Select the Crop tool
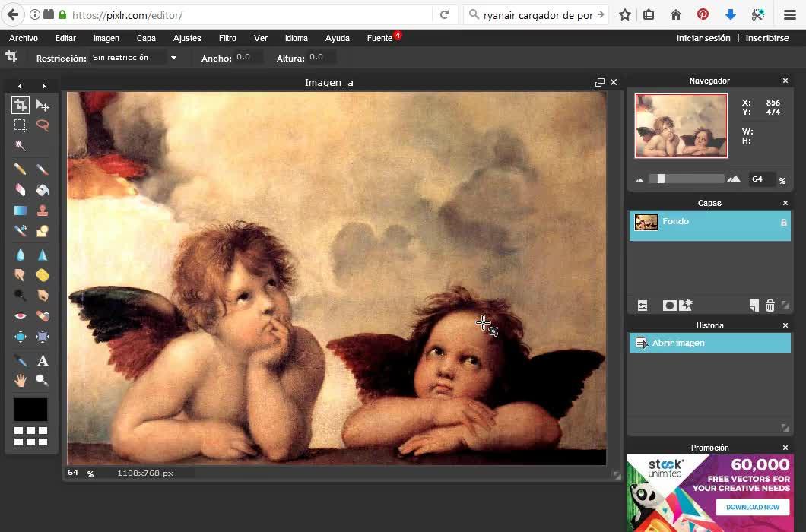806x532 pixels. point(21,105)
